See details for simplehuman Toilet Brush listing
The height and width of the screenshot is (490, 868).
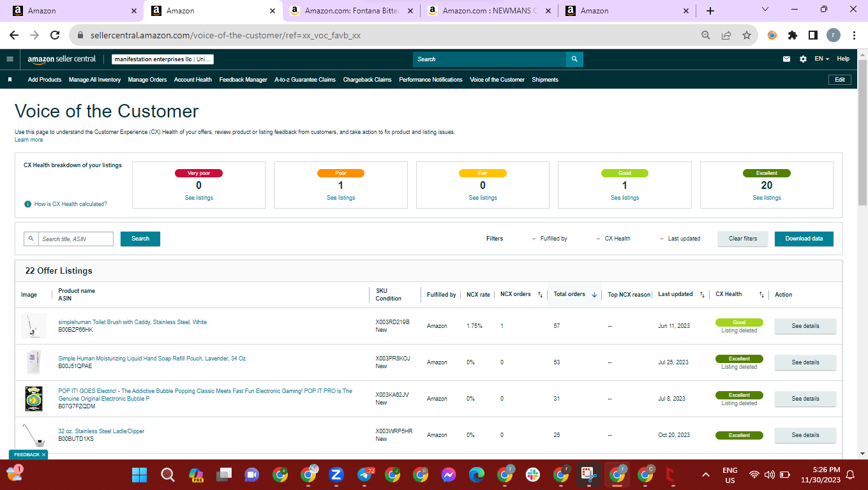(x=805, y=326)
